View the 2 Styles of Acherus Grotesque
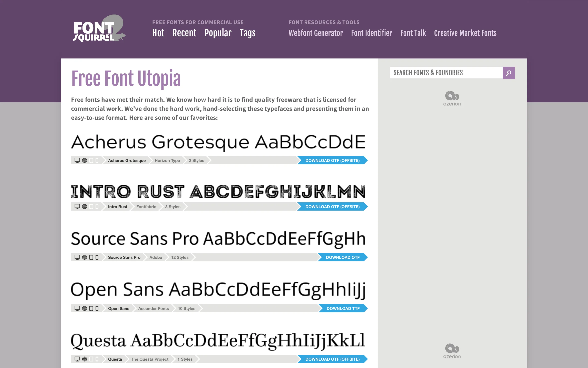588x368 pixels. point(196,160)
